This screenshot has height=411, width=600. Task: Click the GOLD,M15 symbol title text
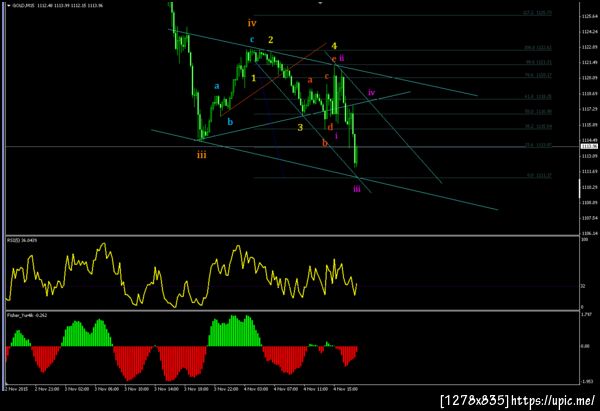[x=24, y=6]
